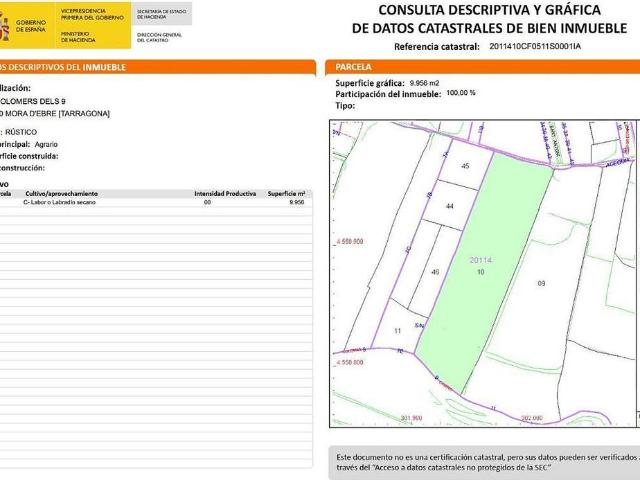Viewport: 640px width, 480px height.
Task: Select the cadastral reference 2011410CF0511S0001IA
Action: click(x=535, y=46)
